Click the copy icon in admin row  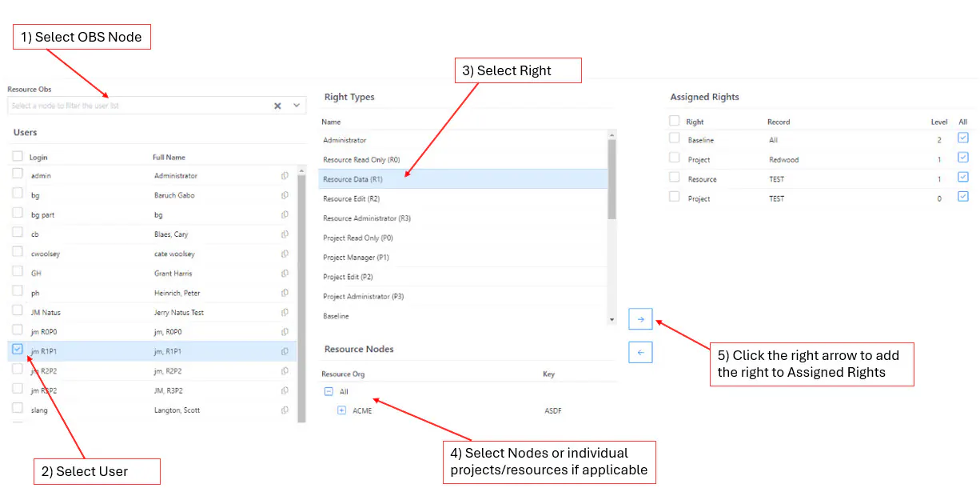(x=285, y=175)
